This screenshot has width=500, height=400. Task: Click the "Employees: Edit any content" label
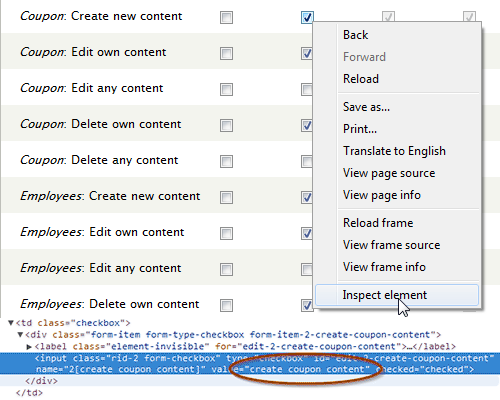pyautogui.click(x=101, y=268)
